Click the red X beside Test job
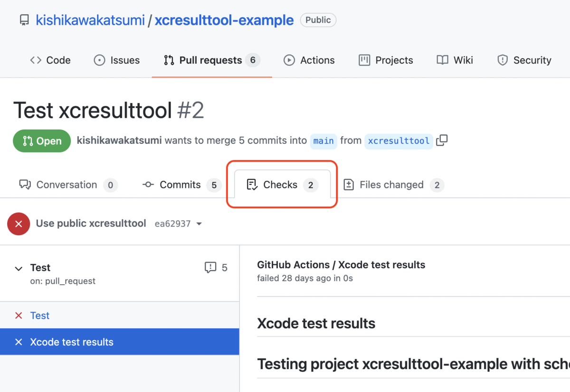The height and width of the screenshot is (392, 570). 19,316
